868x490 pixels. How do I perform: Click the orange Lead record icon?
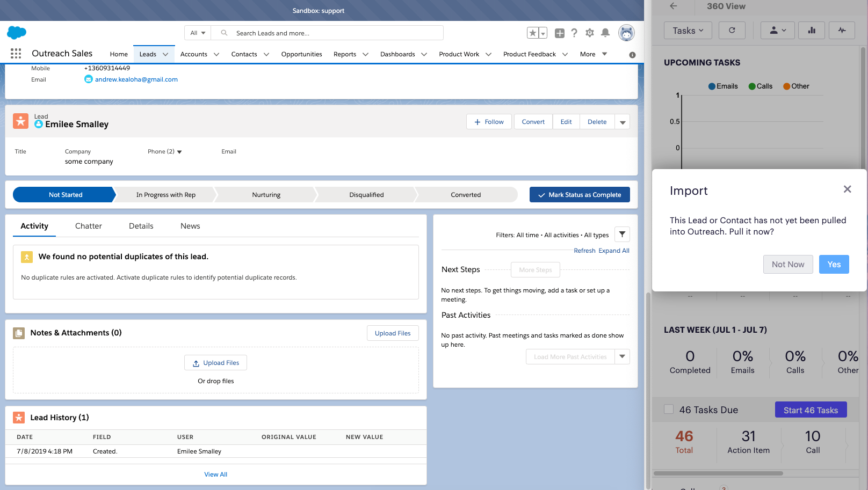[20, 121]
